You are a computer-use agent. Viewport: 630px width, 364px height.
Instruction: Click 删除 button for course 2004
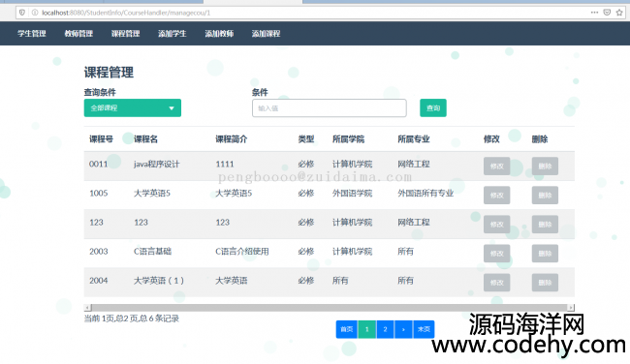[545, 283]
